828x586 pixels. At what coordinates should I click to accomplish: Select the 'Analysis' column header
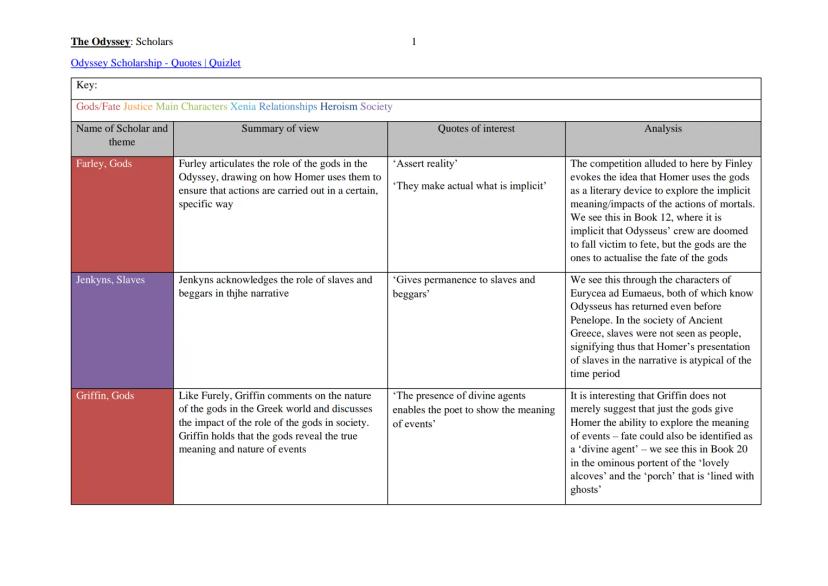click(x=663, y=129)
